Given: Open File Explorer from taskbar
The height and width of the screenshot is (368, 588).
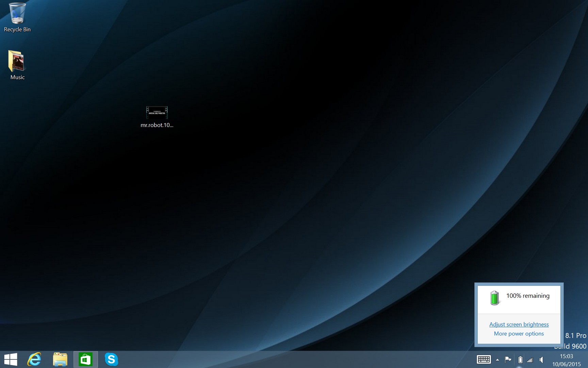Looking at the screenshot, I should [x=60, y=359].
